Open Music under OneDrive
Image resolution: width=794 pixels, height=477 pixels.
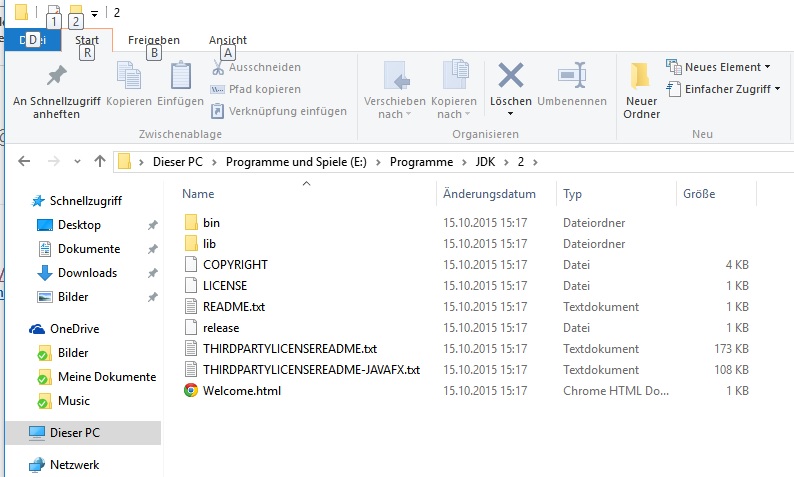click(x=74, y=401)
